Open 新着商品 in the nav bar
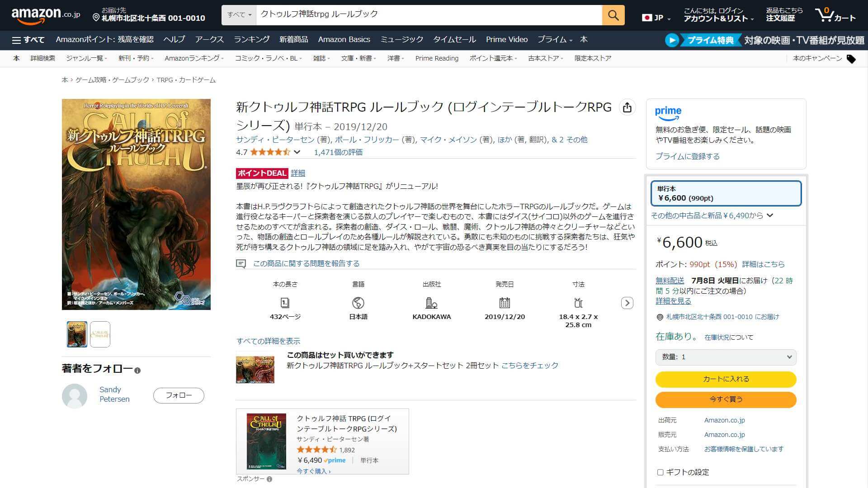This screenshot has width=868, height=488. pos(294,40)
